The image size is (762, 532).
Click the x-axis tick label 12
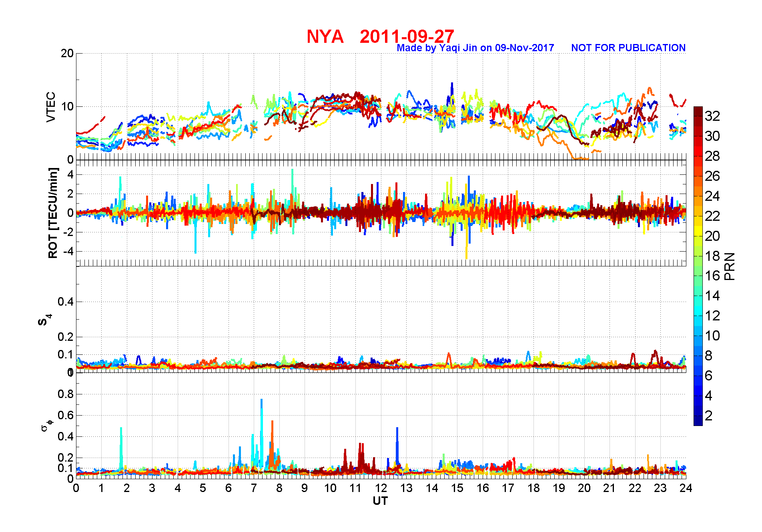(381, 488)
